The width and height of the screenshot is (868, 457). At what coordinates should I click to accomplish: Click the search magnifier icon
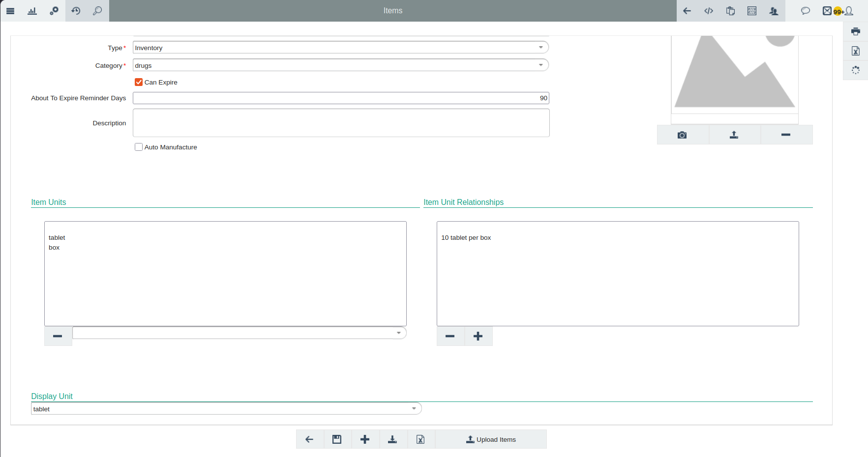(x=97, y=11)
